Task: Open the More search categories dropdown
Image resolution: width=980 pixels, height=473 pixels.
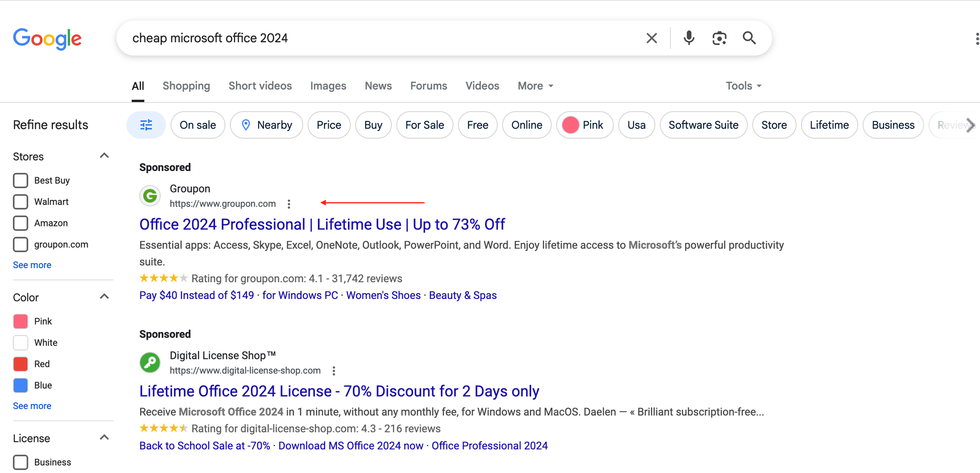Action: (536, 86)
